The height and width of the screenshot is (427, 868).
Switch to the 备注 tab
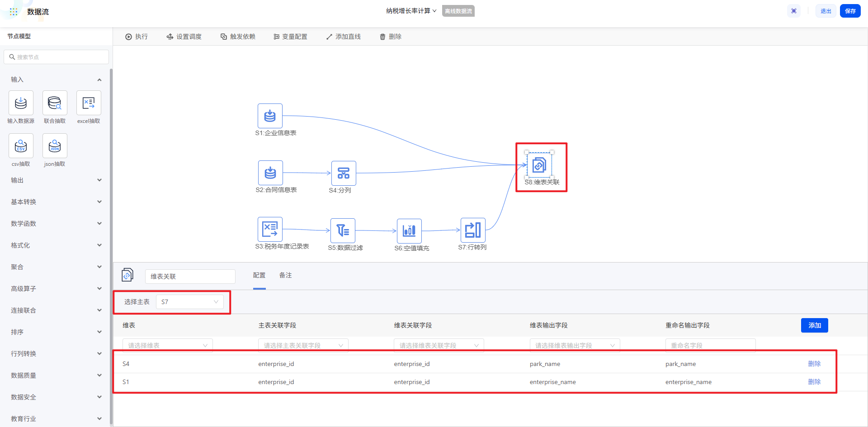tap(285, 275)
